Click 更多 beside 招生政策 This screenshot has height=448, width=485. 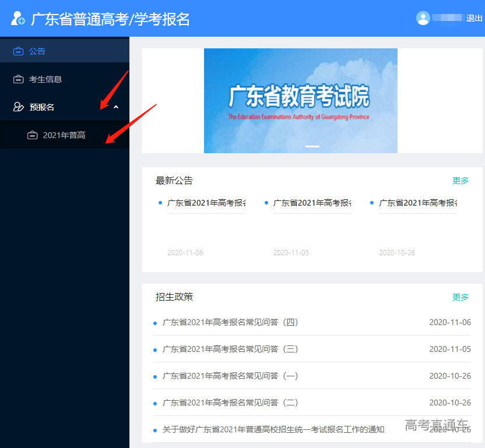click(x=460, y=297)
